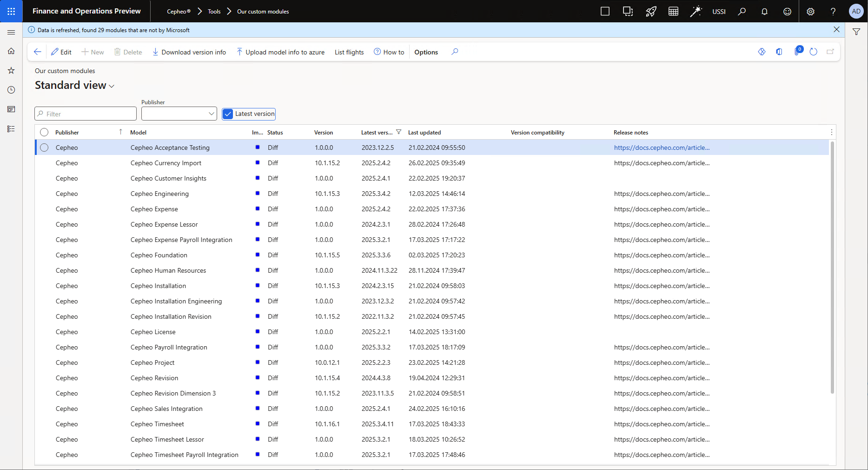Screen dimensions: 868x470
Task: Open the settings gear icon
Action: (810, 12)
